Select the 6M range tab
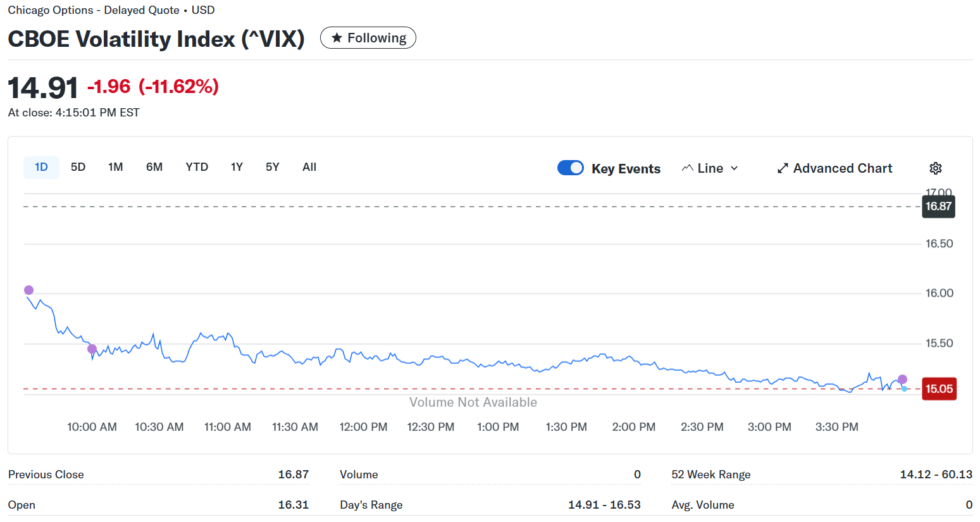Image resolution: width=980 pixels, height=522 pixels. pos(154,167)
